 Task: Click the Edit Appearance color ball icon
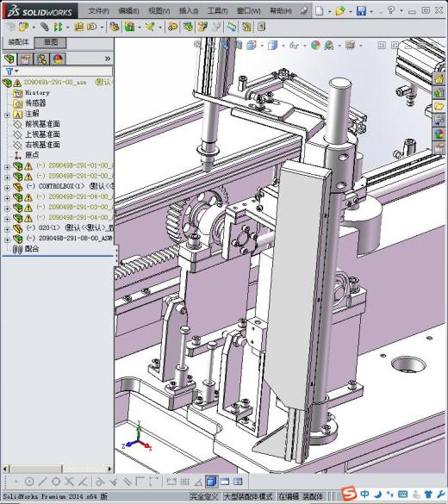coord(315,46)
